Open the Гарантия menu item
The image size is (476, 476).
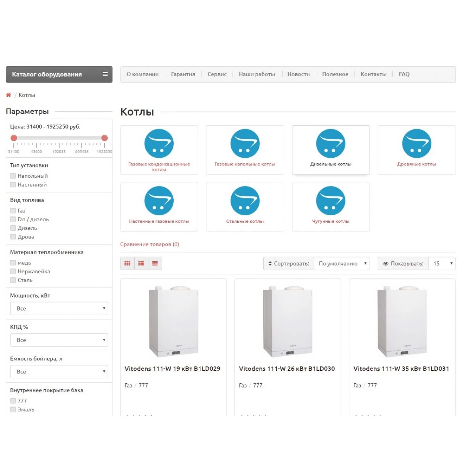pyautogui.click(x=183, y=74)
